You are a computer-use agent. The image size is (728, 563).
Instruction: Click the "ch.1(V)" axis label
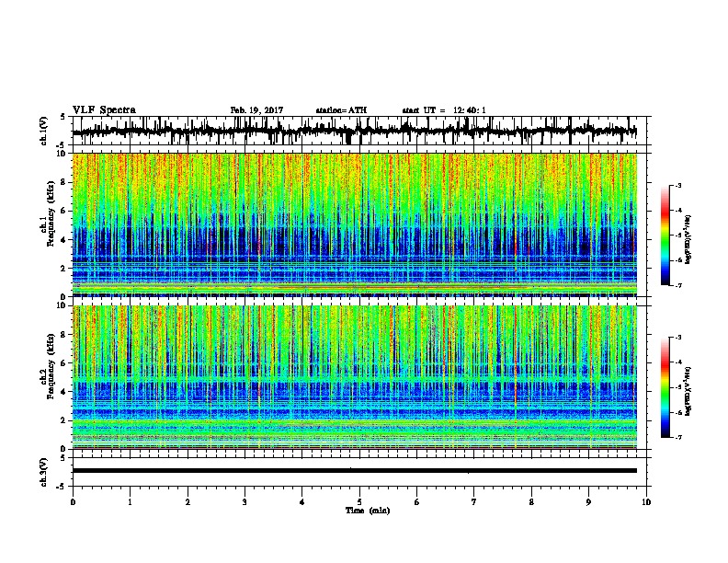[44, 131]
